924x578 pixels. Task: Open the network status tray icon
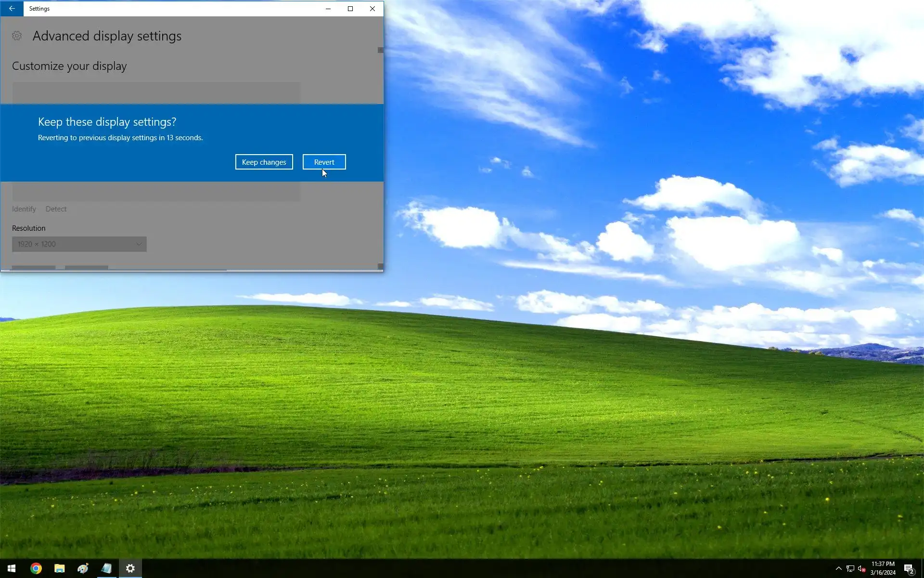[850, 568]
